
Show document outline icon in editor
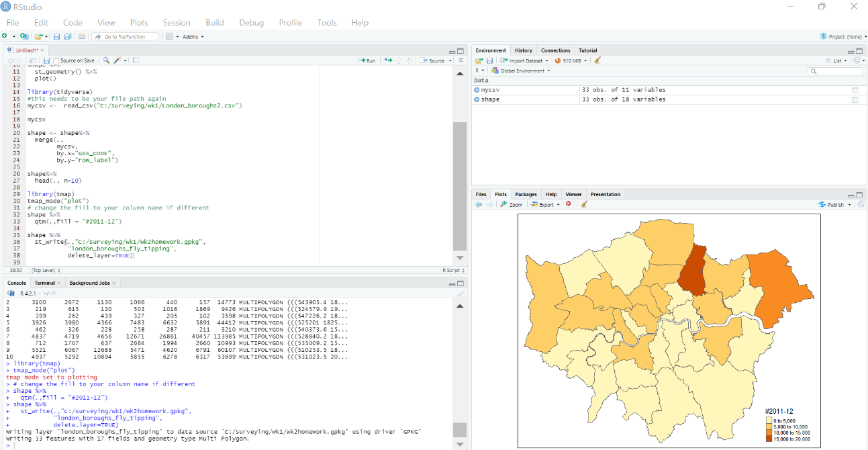(461, 60)
